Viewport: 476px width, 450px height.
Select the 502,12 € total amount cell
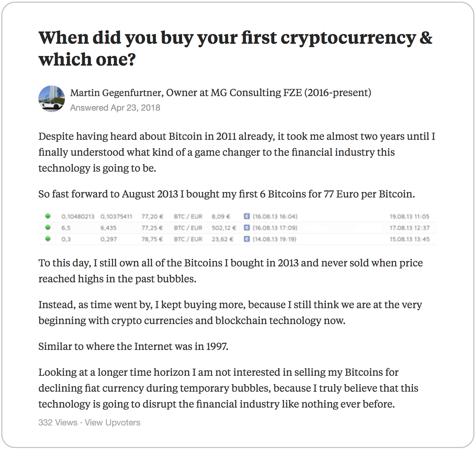224,228
